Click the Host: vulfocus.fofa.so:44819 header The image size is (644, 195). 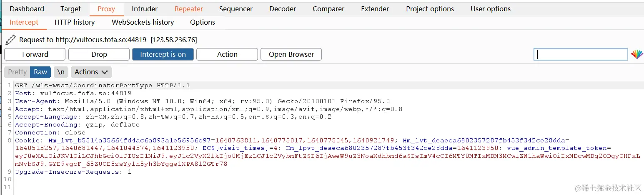73,93
